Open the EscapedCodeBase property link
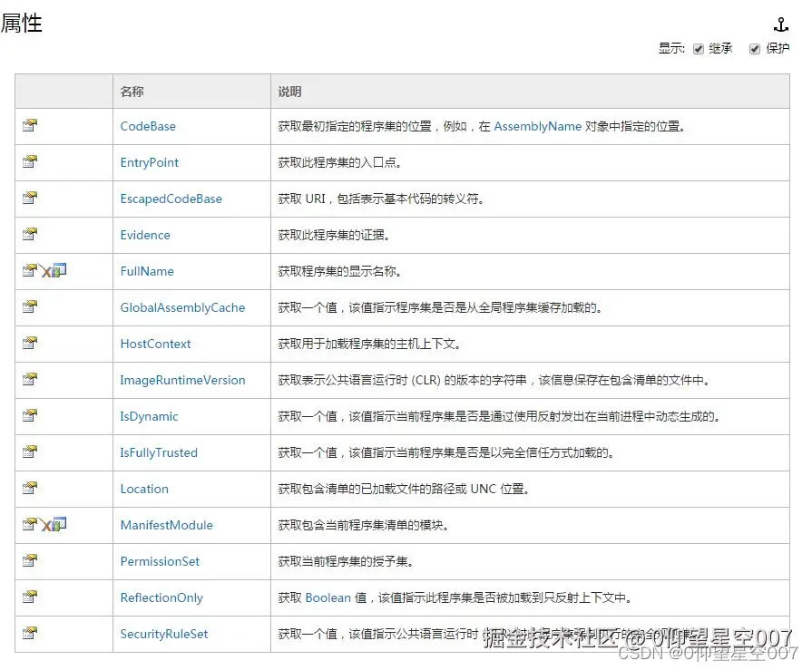This screenshot has height=670, width=812. tap(171, 199)
